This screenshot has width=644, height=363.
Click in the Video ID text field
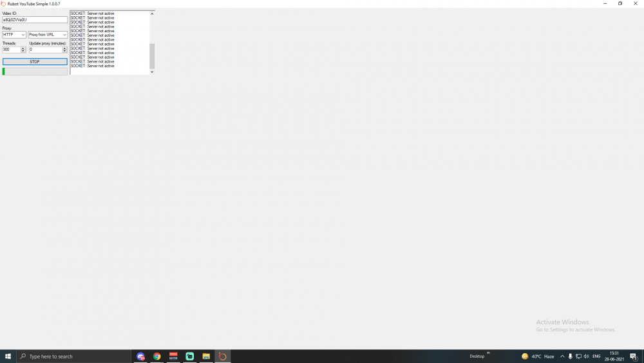[35, 20]
